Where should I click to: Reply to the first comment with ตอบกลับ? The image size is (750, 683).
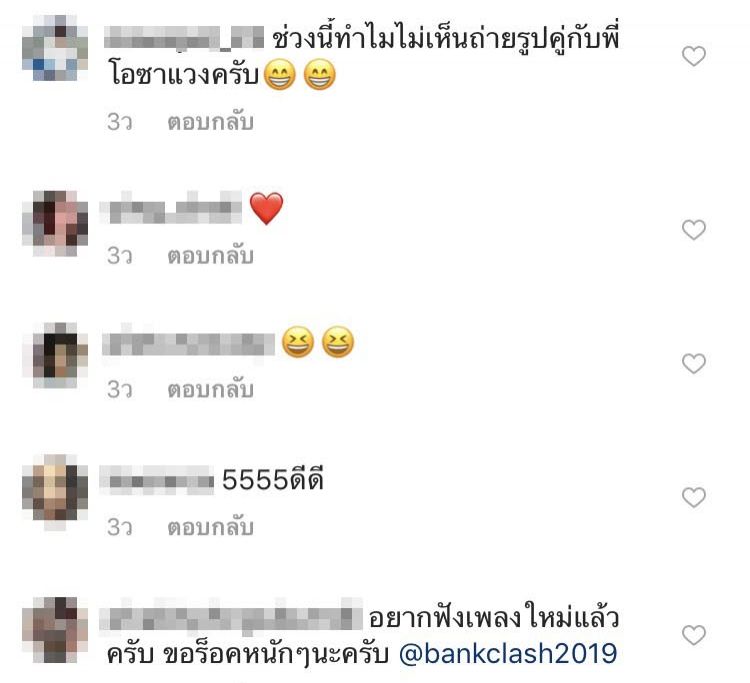[x=210, y=122]
